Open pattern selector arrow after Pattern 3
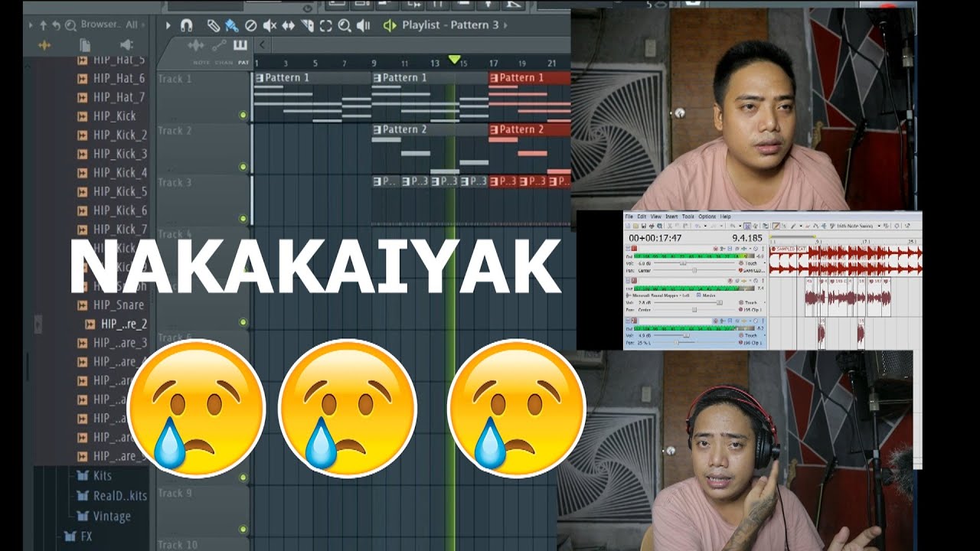980x551 pixels. [505, 25]
